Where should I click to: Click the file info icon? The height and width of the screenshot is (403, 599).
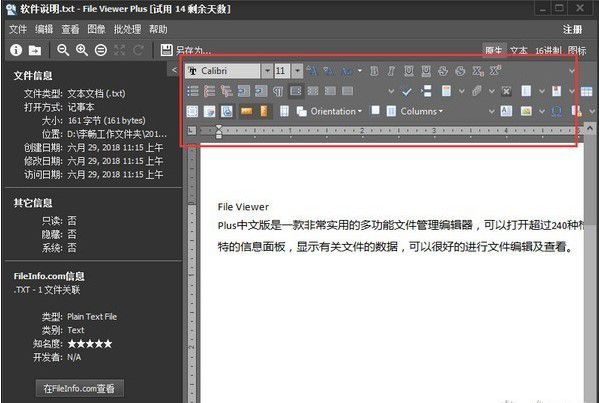(16, 50)
